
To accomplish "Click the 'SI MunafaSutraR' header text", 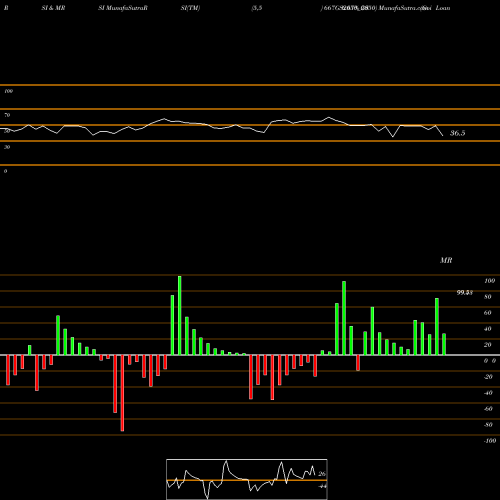I will pos(123,8).
